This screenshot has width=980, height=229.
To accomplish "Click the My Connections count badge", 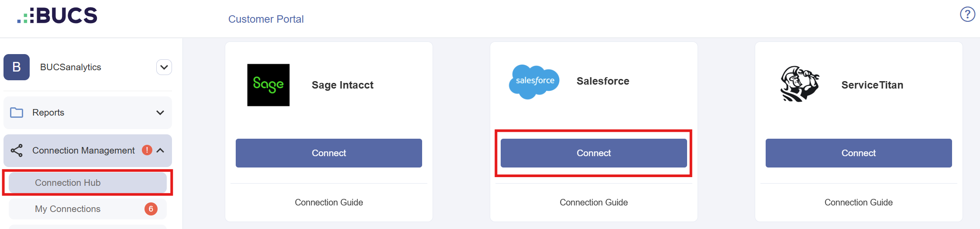I will pos(151,209).
